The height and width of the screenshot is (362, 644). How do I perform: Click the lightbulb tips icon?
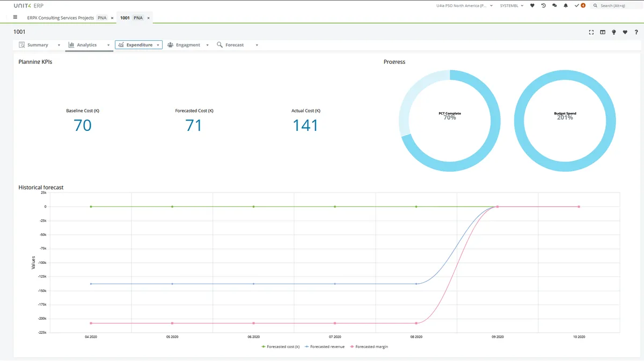coord(614,32)
